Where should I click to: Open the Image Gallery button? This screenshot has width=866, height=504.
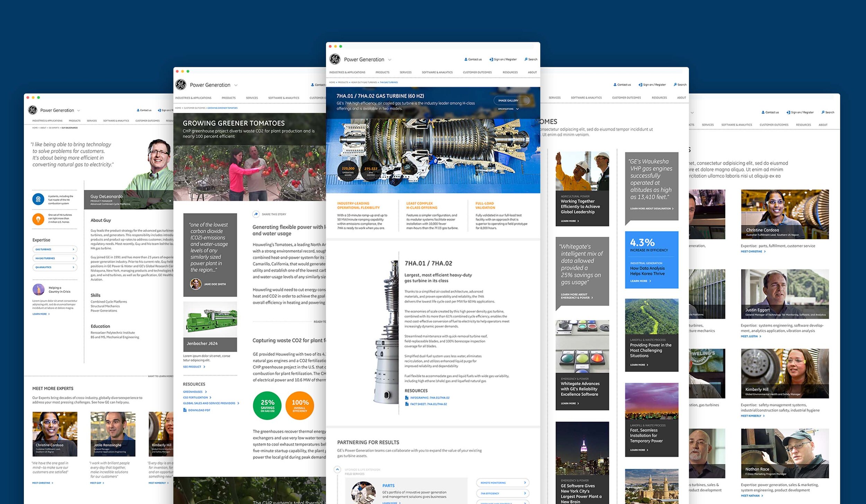(x=511, y=100)
